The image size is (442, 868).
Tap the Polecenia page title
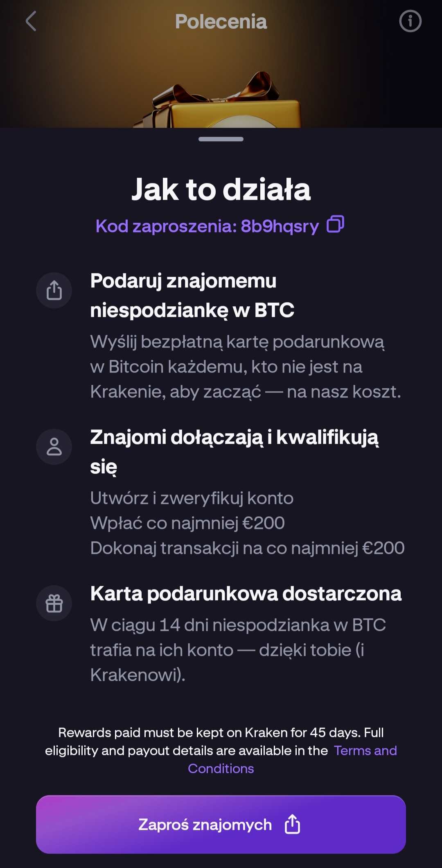coord(221,21)
